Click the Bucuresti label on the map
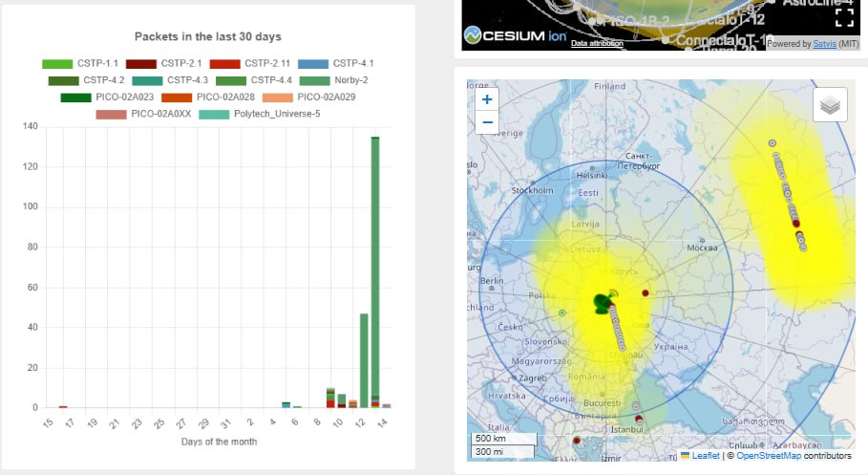This screenshot has width=868, height=475. pyautogui.click(x=603, y=403)
